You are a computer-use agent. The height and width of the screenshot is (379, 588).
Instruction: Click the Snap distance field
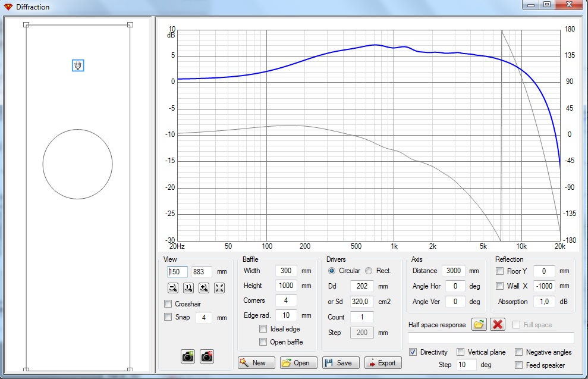pyautogui.click(x=204, y=318)
